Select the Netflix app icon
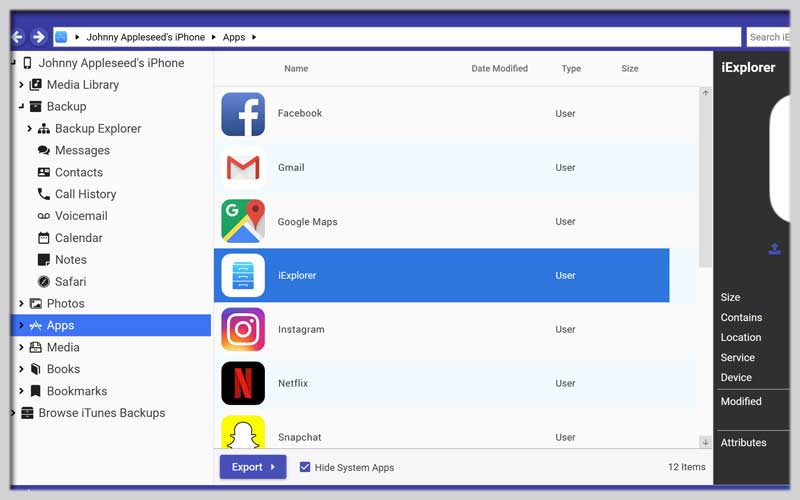The height and width of the screenshot is (500, 800). 243,383
